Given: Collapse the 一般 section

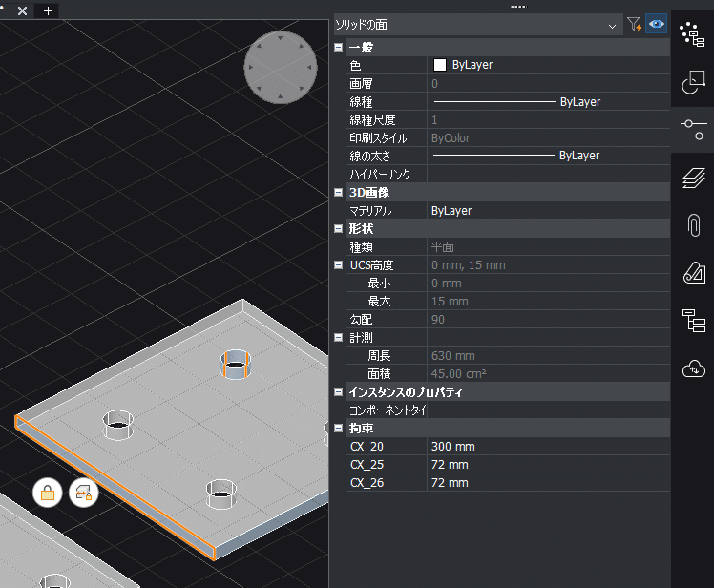Looking at the screenshot, I should pyautogui.click(x=338, y=48).
